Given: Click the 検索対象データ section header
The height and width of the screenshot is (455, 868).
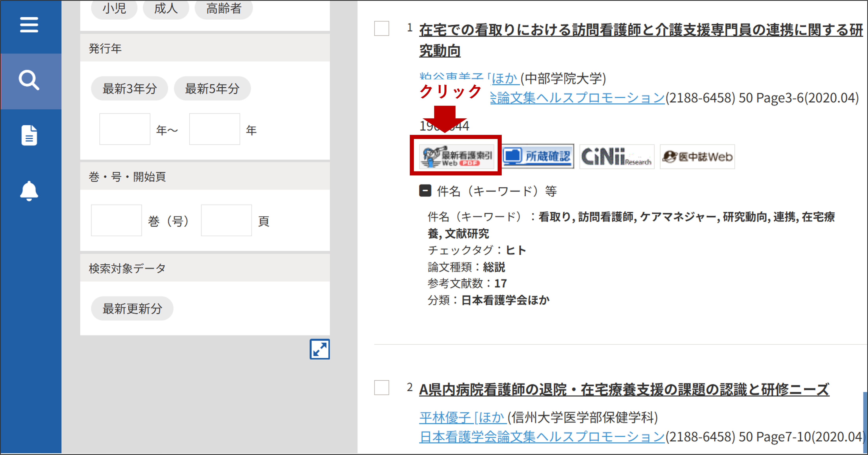Looking at the screenshot, I should [205, 268].
